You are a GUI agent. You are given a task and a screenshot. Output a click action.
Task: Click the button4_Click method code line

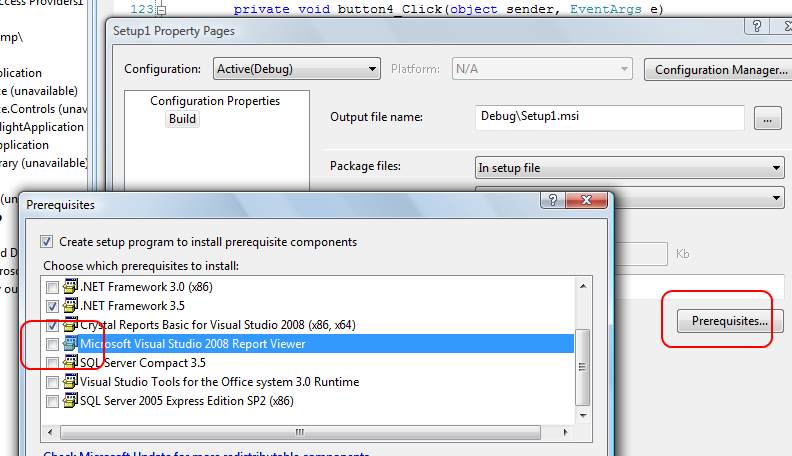[x=449, y=9]
